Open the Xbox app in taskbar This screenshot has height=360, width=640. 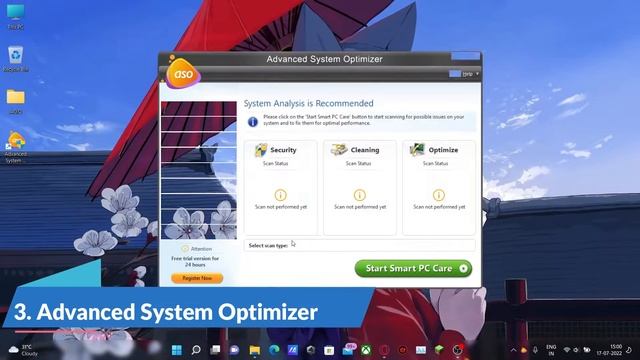tap(367, 350)
